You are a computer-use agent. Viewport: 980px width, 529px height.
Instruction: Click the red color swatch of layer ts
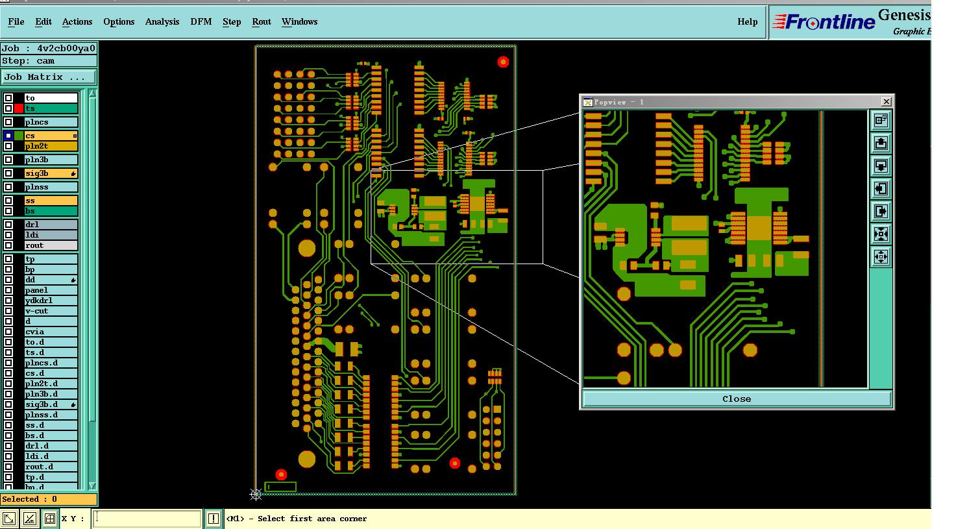[x=19, y=108]
